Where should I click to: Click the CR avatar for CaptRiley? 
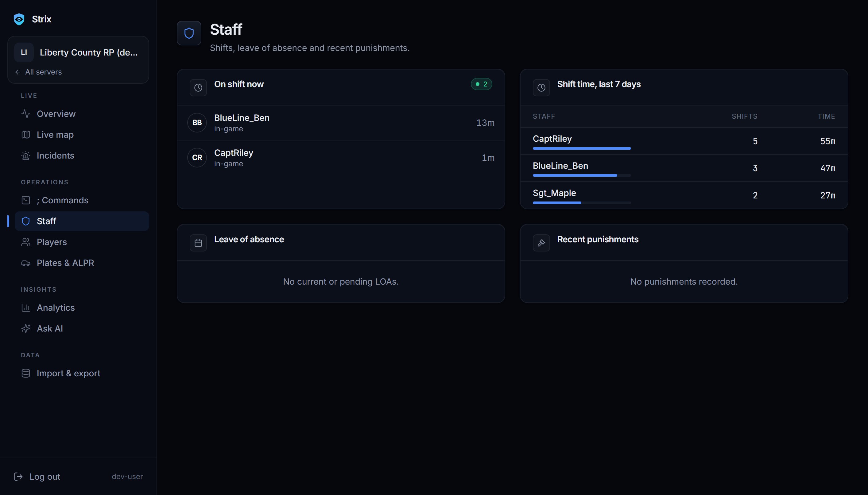tap(197, 158)
